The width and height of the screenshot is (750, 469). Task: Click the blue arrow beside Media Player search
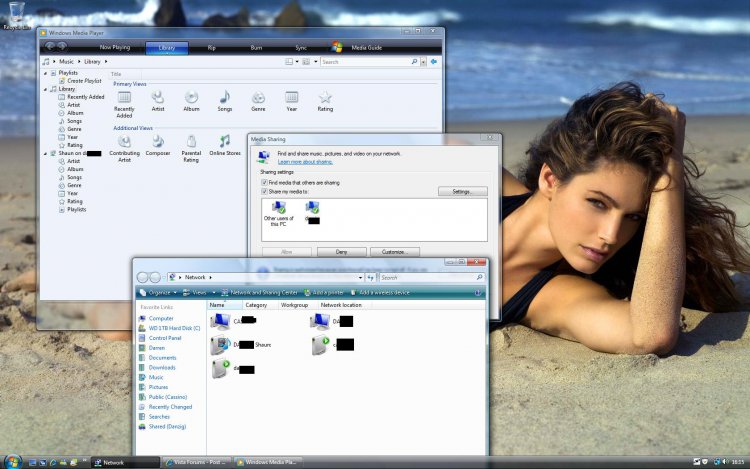tap(433, 62)
